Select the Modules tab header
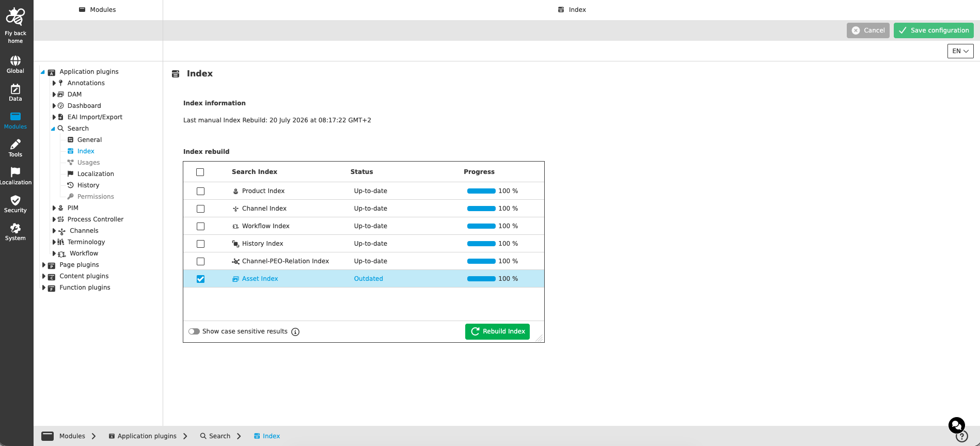Screen dimensions: 980x446 [x=98, y=10]
